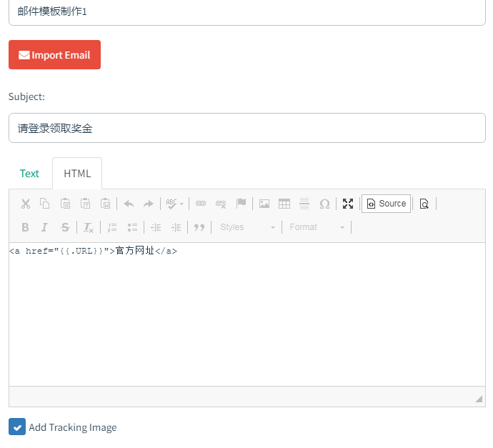Open the Styles dropdown

pos(247,227)
